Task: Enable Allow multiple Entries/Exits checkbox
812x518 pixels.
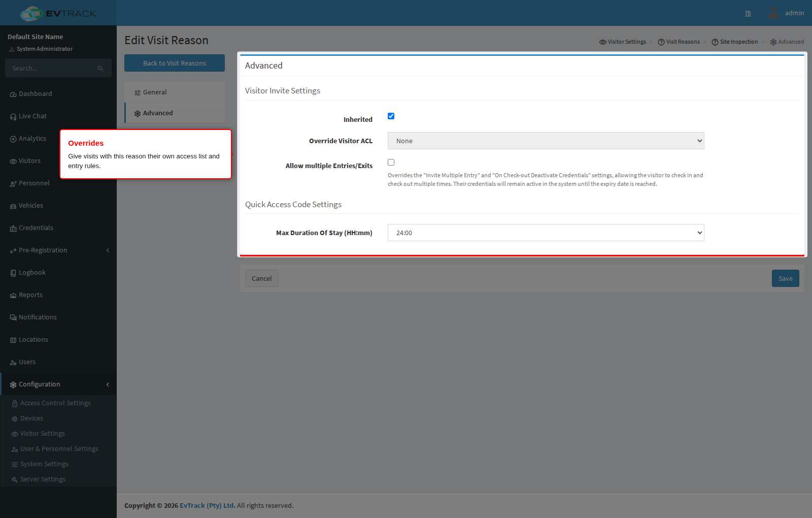Action: [391, 163]
